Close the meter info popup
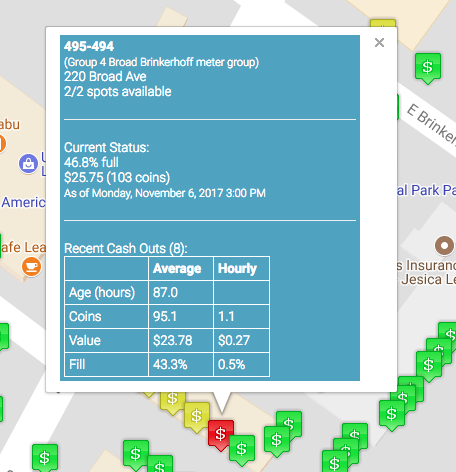The height and width of the screenshot is (472, 456). (x=379, y=43)
